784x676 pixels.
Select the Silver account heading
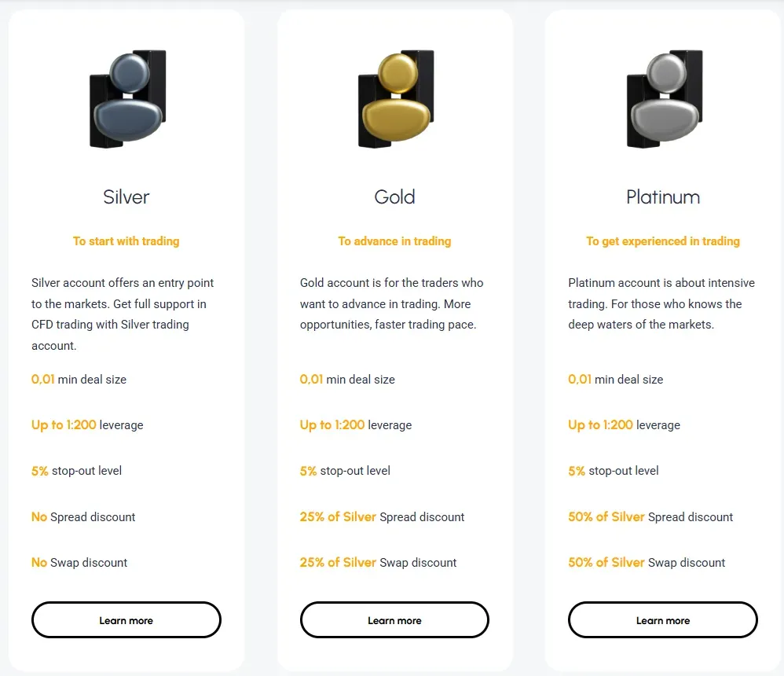coord(126,197)
